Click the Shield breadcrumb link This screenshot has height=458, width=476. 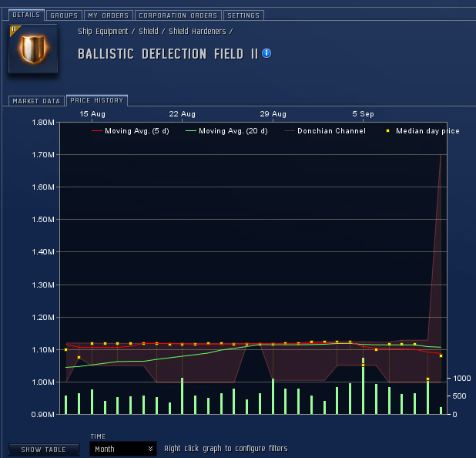[149, 32]
